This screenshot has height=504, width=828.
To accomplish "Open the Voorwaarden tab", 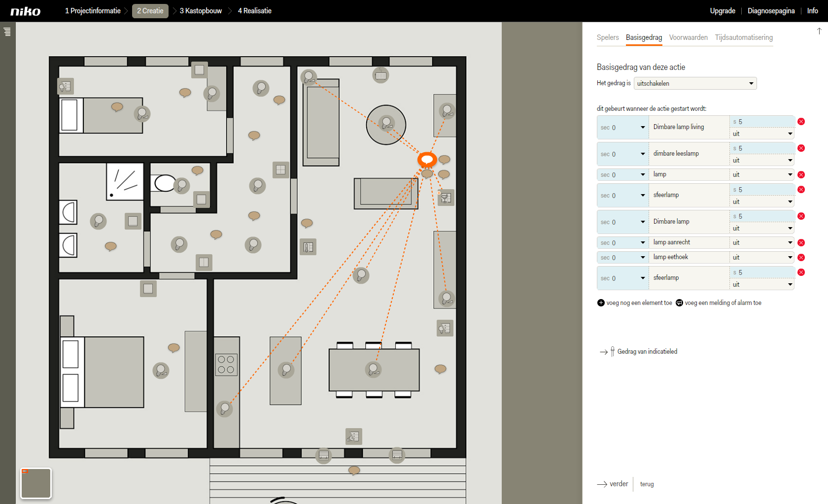I will (x=688, y=37).
